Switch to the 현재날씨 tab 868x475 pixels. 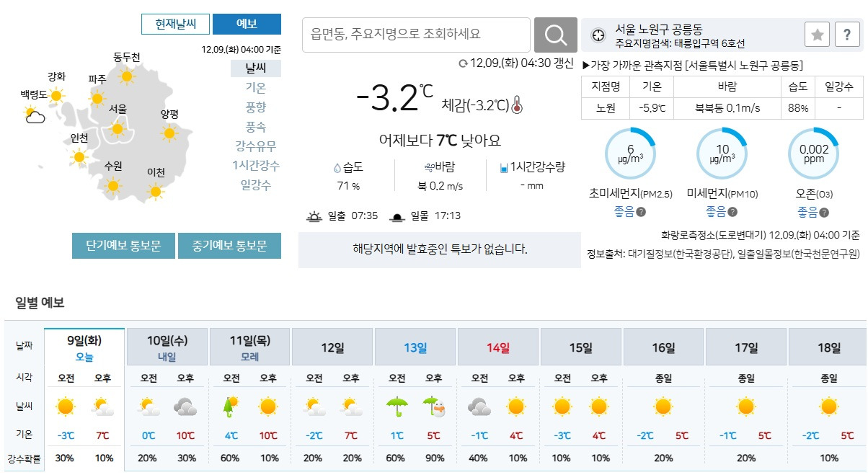coord(176,24)
